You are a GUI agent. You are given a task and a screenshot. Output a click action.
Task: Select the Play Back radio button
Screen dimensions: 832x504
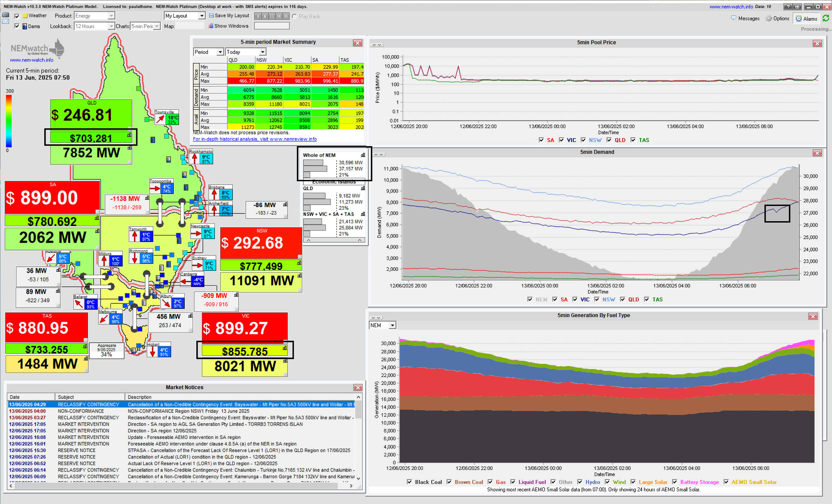tap(294, 16)
